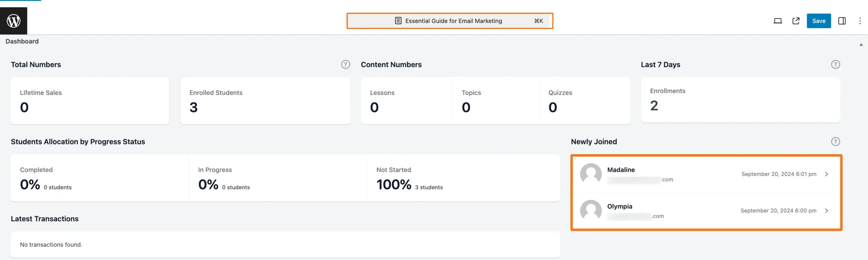868x260 pixels.
Task: Toggle the settings sidebar panel icon
Action: [842, 21]
